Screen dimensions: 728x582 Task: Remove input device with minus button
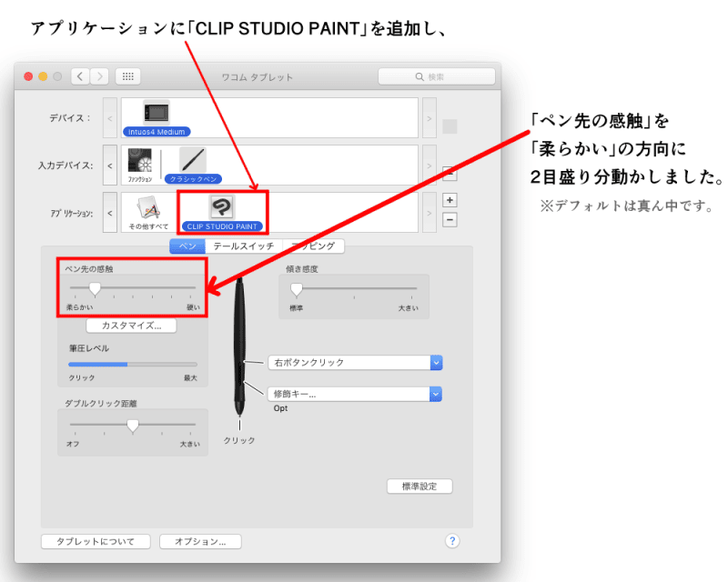click(450, 175)
